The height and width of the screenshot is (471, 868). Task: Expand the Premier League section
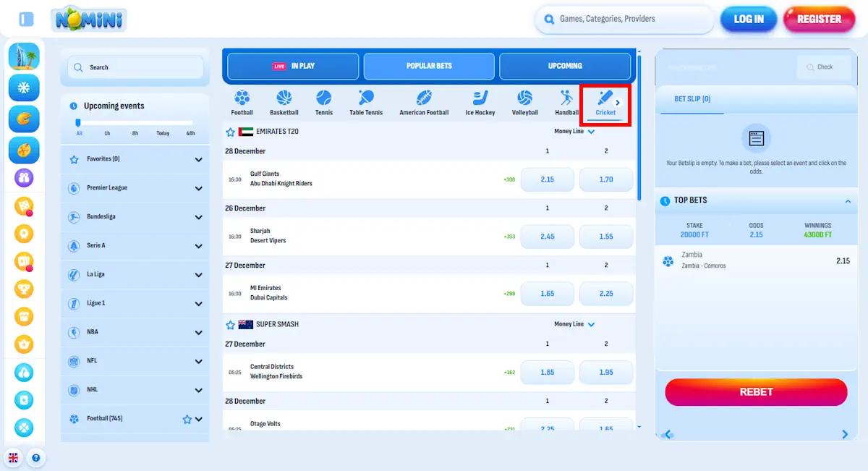(135, 188)
